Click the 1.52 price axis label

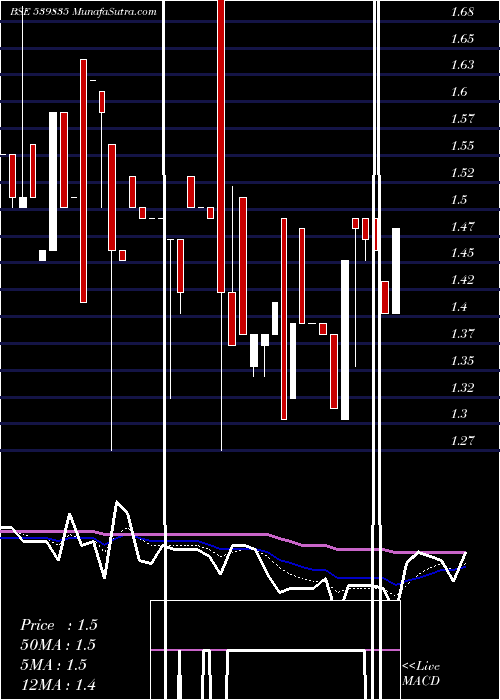[x=462, y=172]
